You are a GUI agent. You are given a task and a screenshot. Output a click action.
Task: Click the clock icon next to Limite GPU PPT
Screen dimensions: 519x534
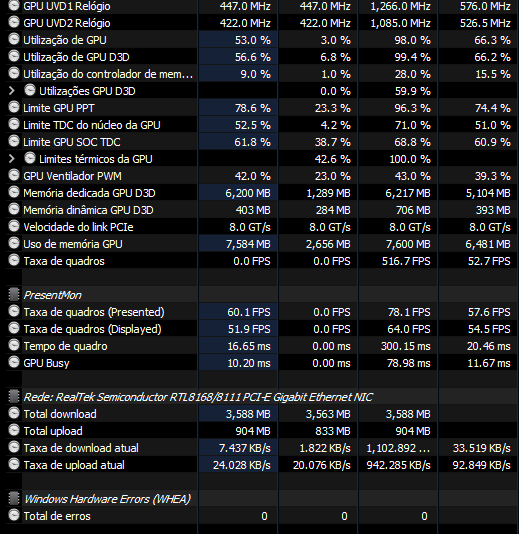[x=14, y=108]
